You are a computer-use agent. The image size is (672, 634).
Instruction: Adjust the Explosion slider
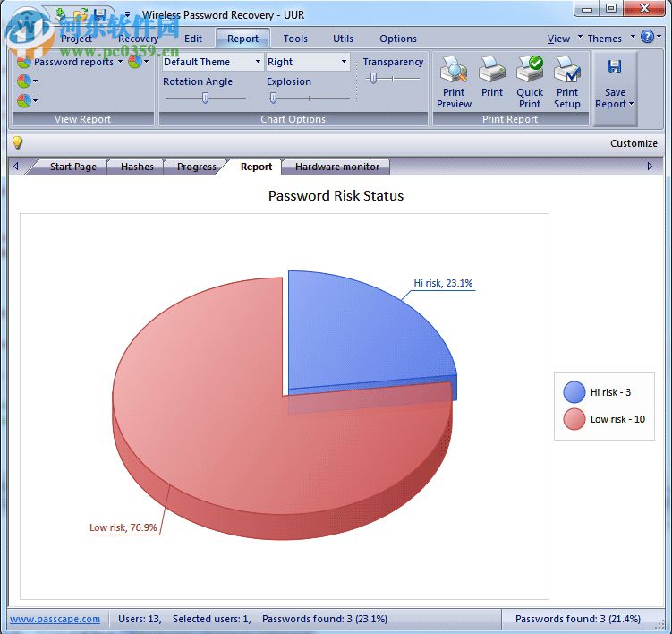point(273,99)
